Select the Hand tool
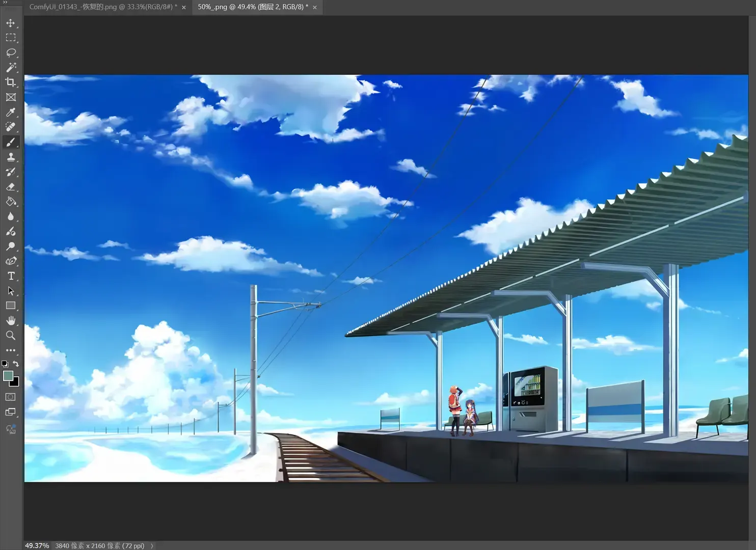The width and height of the screenshot is (756, 550). (x=11, y=320)
